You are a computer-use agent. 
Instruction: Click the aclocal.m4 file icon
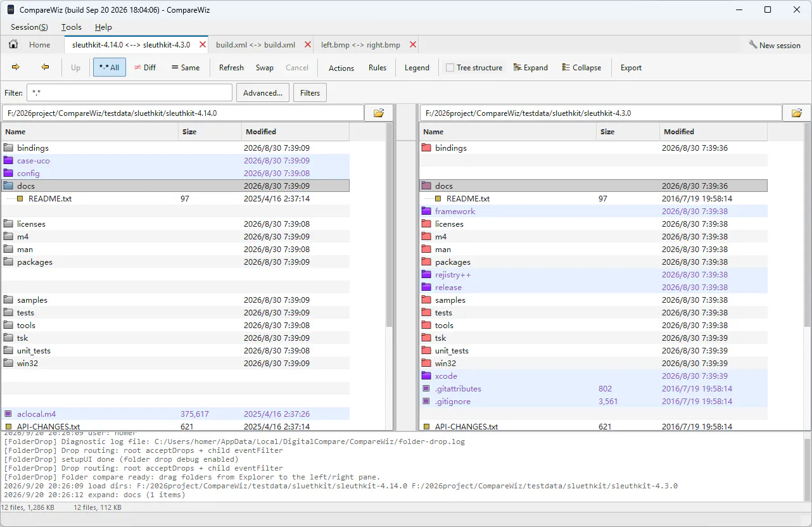click(8, 414)
